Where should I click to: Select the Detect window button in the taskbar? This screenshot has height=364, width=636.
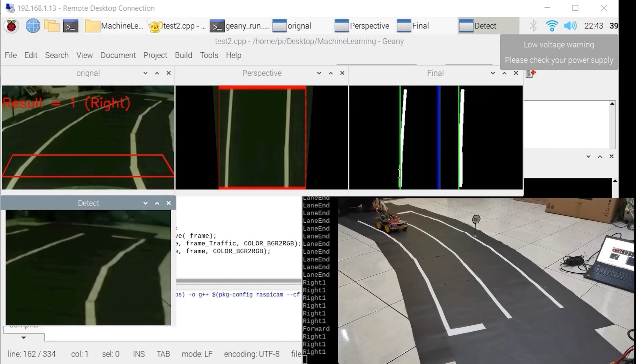485,26
